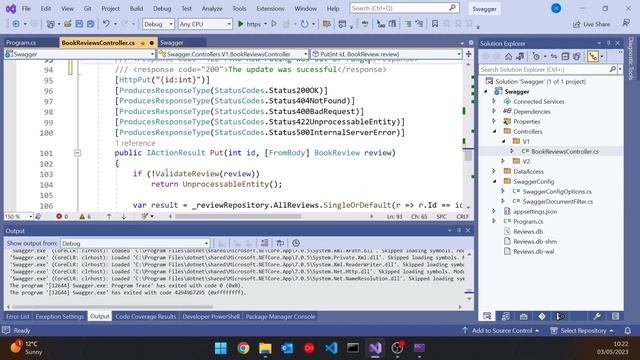
Task: Go to next issue with down arrow
Action: (x=124, y=216)
